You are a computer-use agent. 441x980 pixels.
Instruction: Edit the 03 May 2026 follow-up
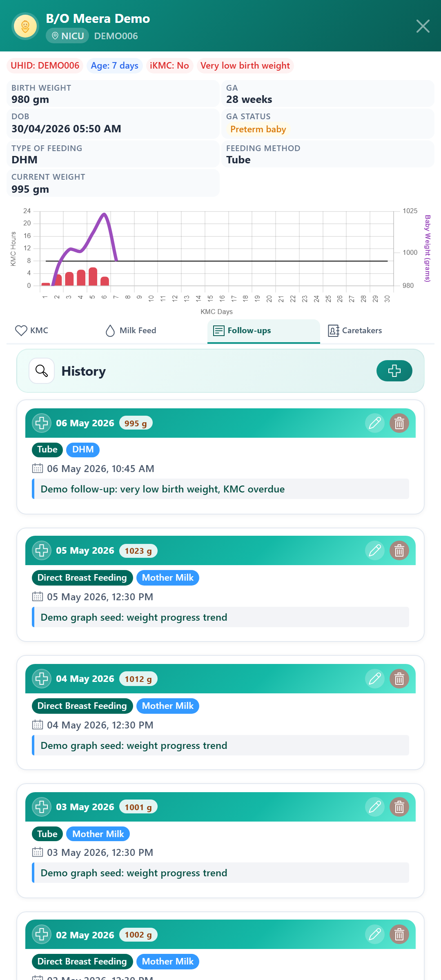(375, 807)
